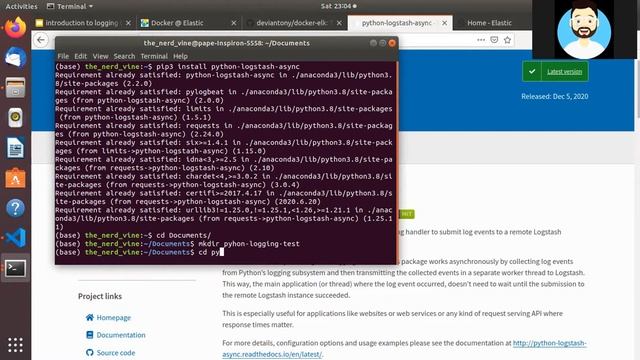The width and height of the screenshot is (640, 360).
Task: Follow the python-logstash-async readthedocs link
Action: 549,343
